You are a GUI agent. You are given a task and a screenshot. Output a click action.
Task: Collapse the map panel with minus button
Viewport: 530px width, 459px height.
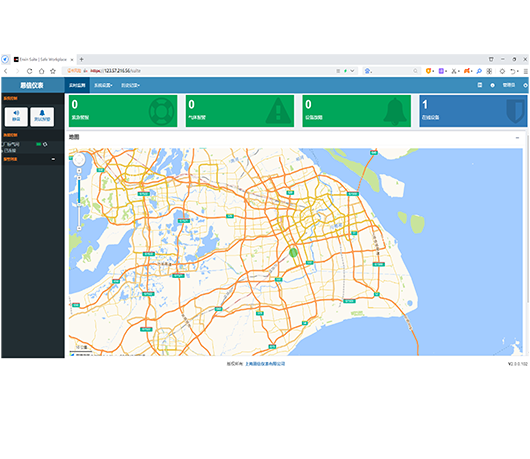coord(517,138)
